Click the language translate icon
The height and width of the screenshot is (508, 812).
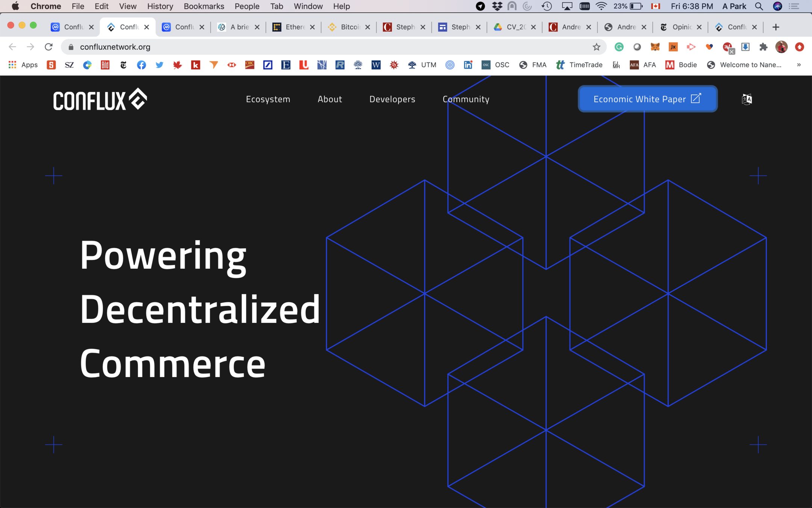747,99
